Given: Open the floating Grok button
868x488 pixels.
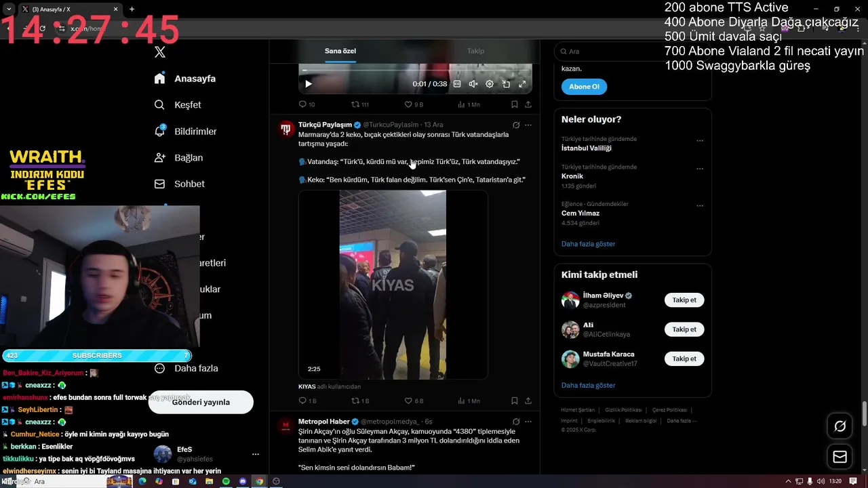Looking at the screenshot, I should pyautogui.click(x=840, y=426).
